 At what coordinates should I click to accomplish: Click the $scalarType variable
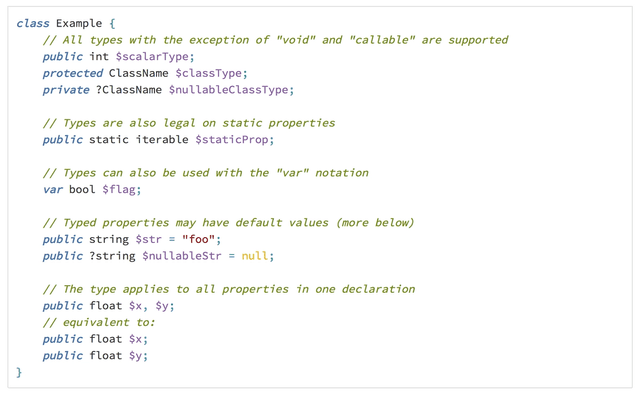[x=152, y=56]
